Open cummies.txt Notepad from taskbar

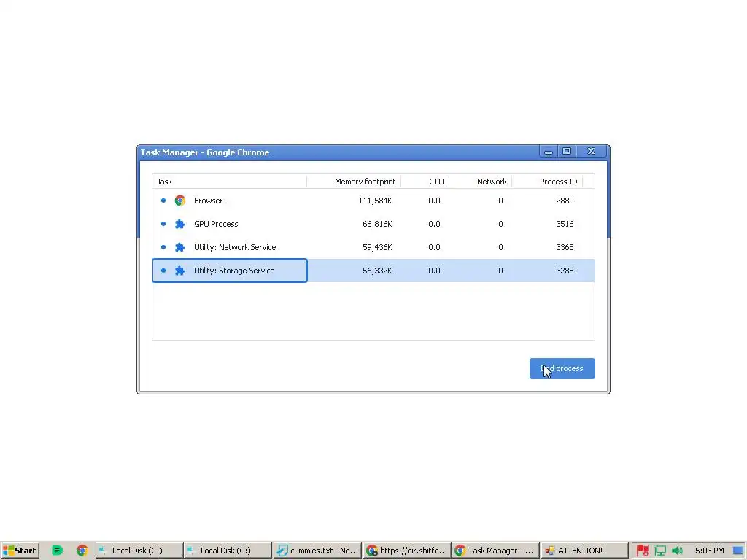point(317,551)
